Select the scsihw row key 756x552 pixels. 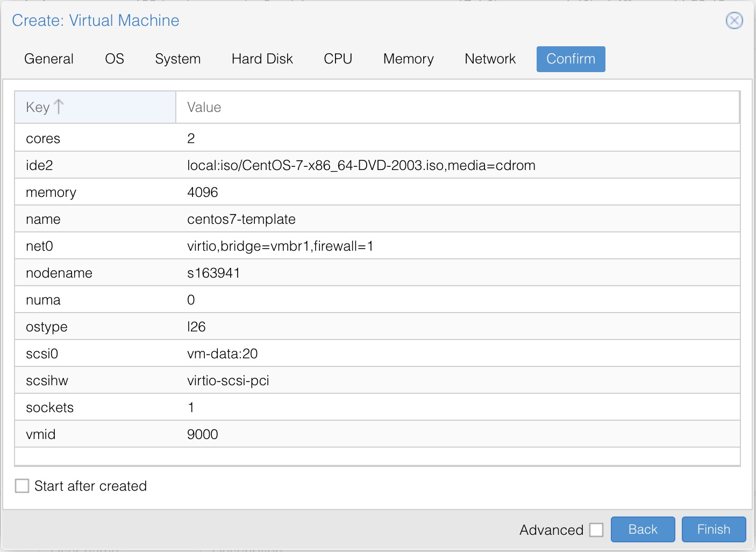[x=47, y=380]
